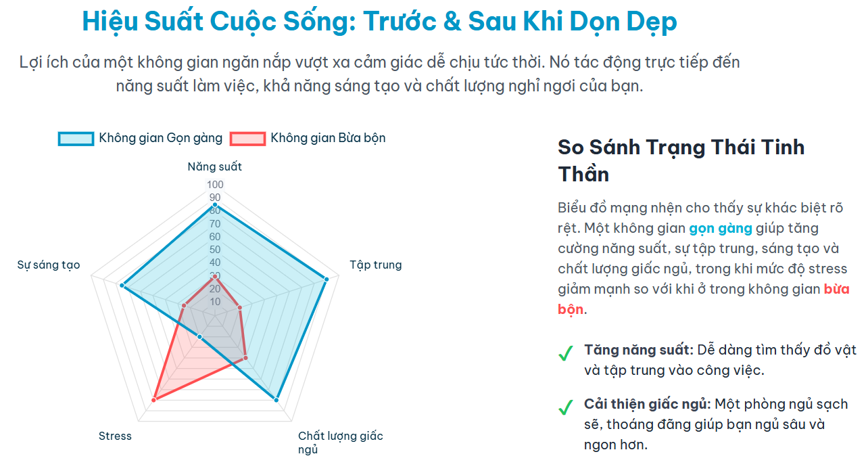Screen dimensions: 868x473
Task: Select the blue data point on Tập trung axis
Action: tap(326, 279)
